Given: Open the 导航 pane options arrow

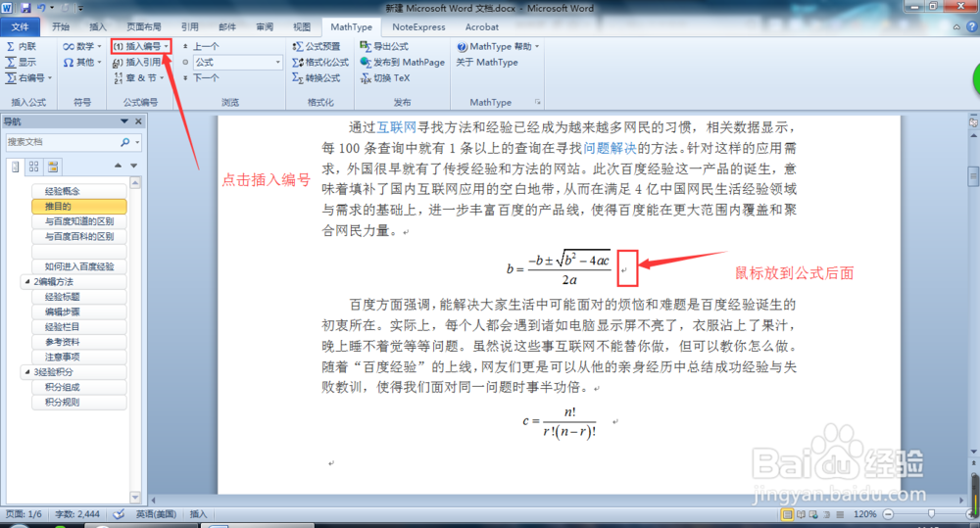Looking at the screenshot, I should [x=124, y=121].
